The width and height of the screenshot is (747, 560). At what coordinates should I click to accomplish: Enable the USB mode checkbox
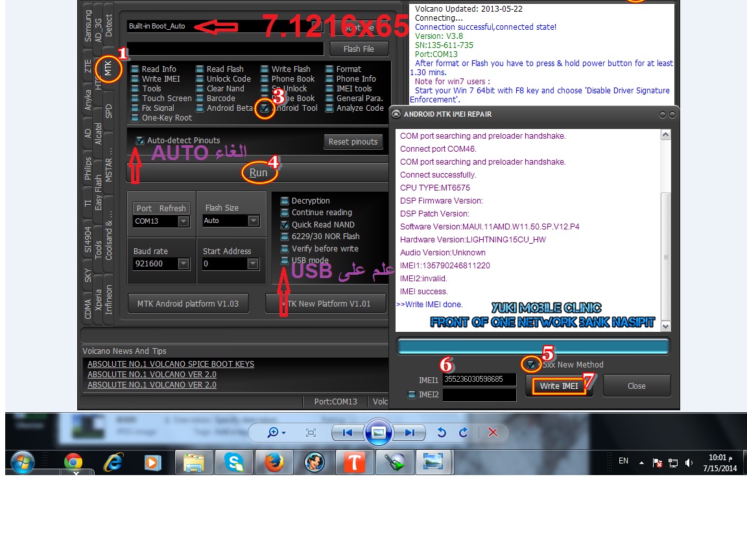[285, 260]
